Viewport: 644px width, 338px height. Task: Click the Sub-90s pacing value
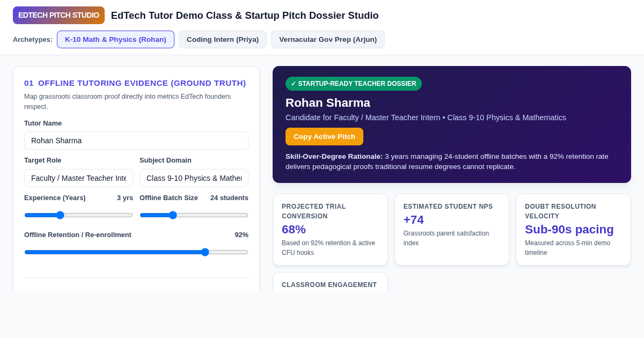[x=569, y=229]
